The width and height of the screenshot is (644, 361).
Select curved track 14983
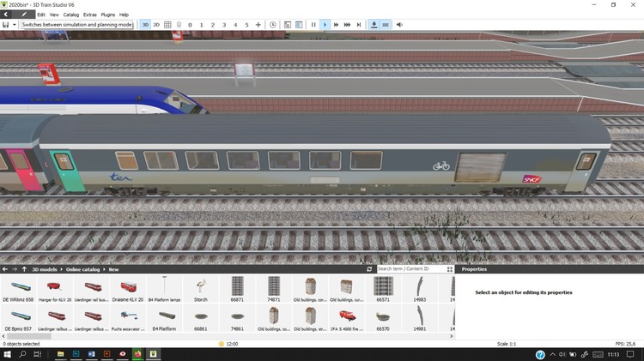[x=419, y=289]
